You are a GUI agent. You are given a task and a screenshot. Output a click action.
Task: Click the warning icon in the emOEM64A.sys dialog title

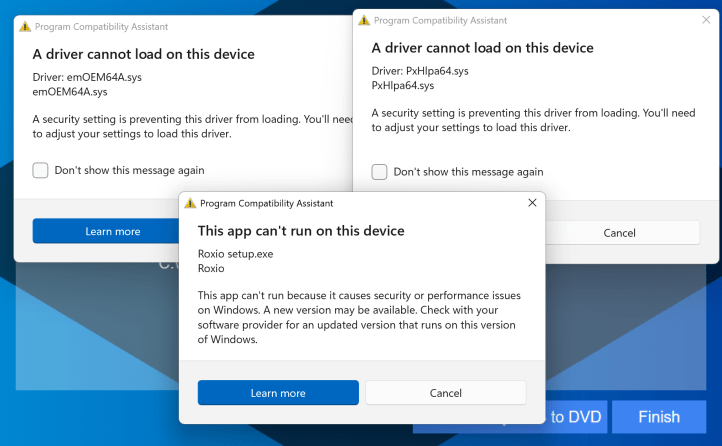click(25, 26)
